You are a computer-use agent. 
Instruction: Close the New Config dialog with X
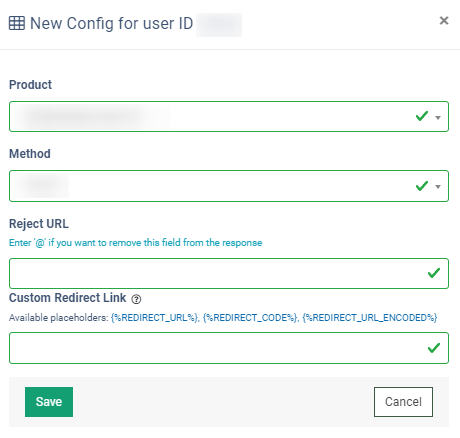444,21
